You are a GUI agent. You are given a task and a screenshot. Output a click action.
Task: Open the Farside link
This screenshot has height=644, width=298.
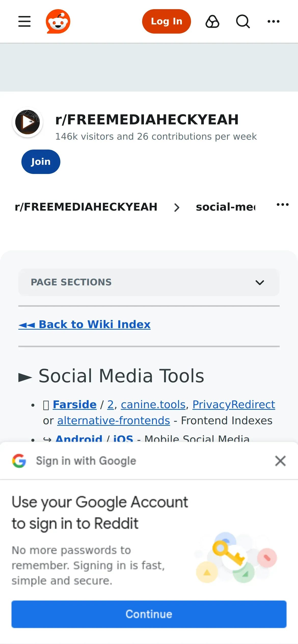coord(75,404)
